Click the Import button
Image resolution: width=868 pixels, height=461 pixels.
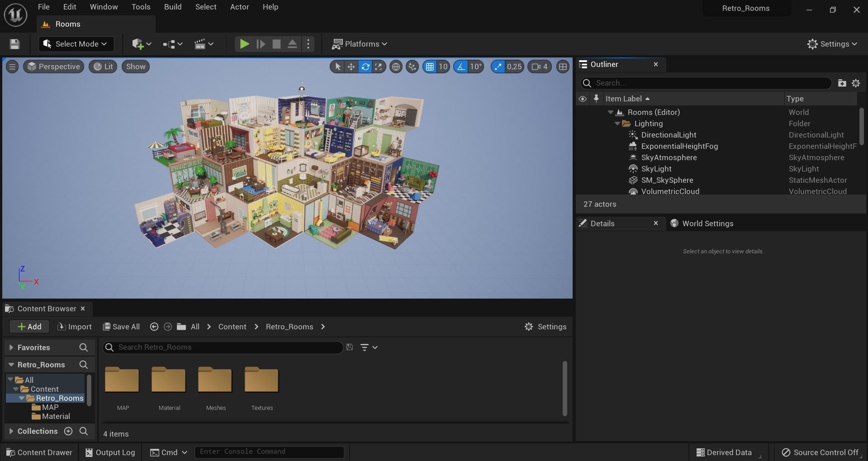click(x=75, y=327)
